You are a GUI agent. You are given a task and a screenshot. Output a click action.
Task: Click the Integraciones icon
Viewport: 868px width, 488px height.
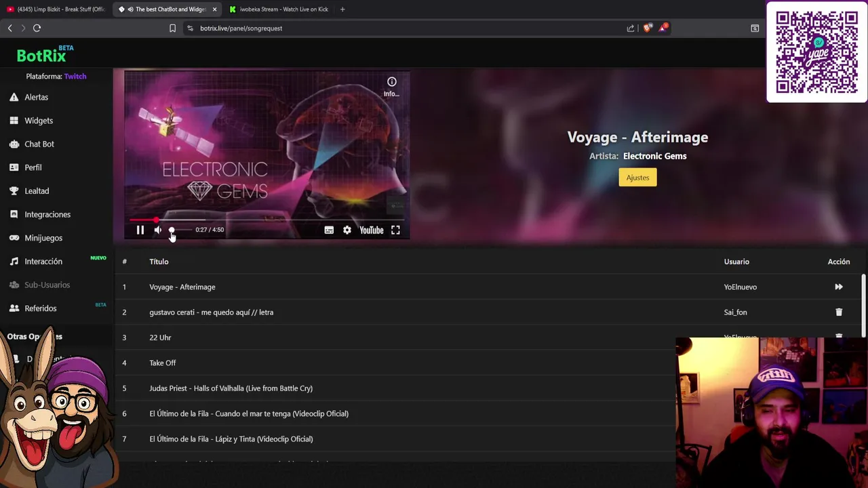14,215
